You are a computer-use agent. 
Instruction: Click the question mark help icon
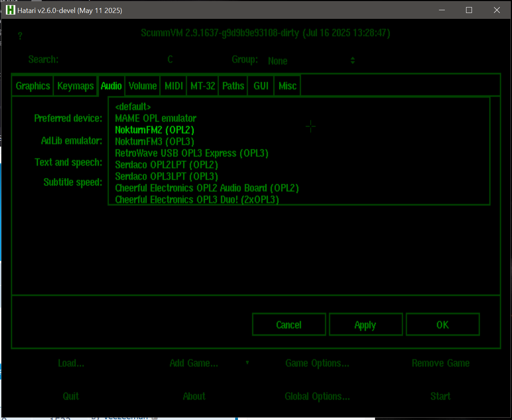click(x=20, y=36)
